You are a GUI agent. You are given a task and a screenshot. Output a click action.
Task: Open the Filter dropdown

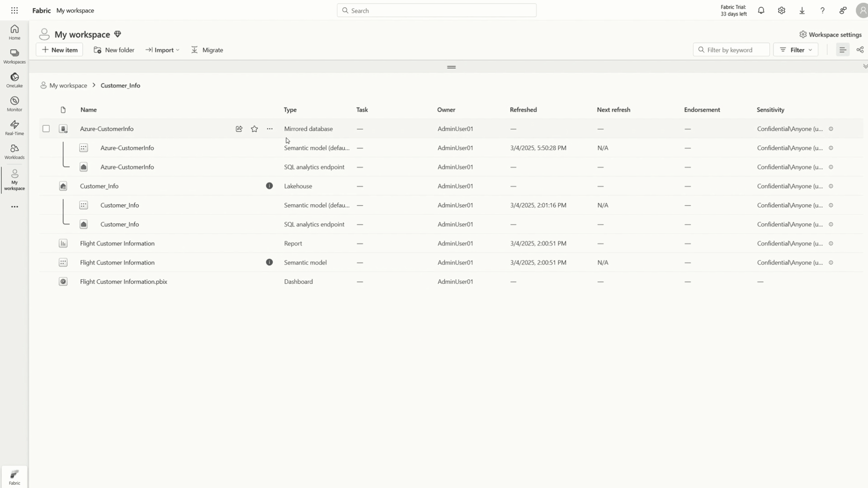click(796, 50)
